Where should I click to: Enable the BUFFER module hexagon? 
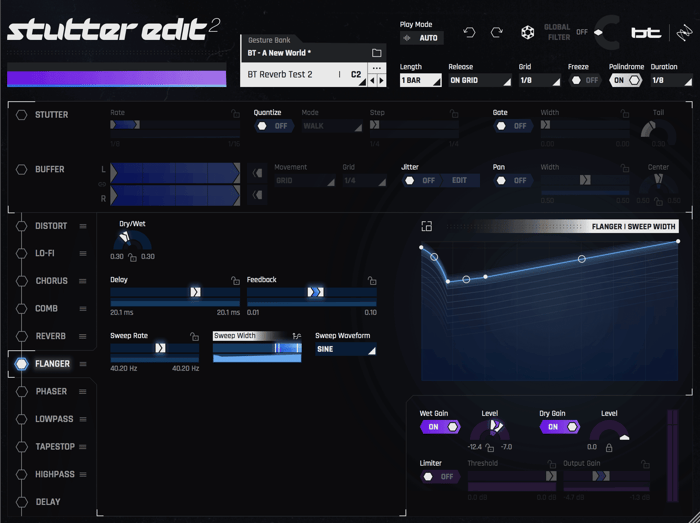click(x=21, y=170)
